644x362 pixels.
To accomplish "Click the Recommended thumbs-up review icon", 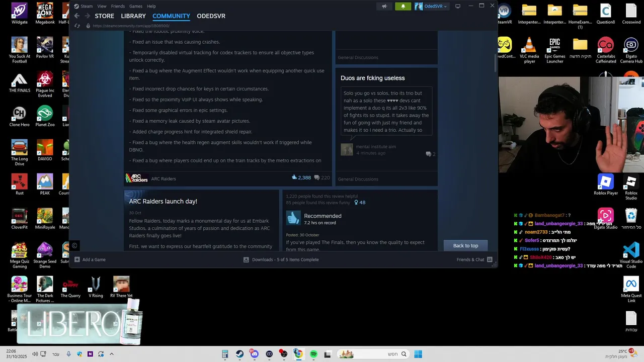I will (293, 218).
